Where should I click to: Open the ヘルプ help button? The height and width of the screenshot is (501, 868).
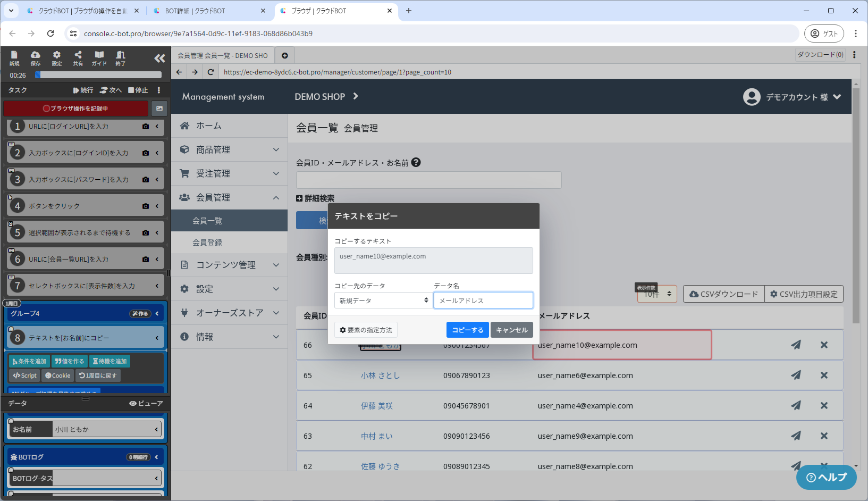[x=827, y=477]
